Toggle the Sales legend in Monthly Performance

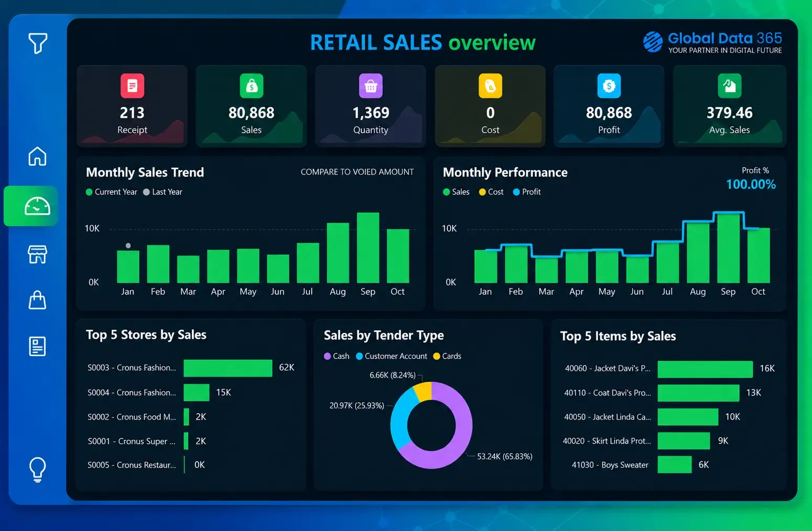456,192
